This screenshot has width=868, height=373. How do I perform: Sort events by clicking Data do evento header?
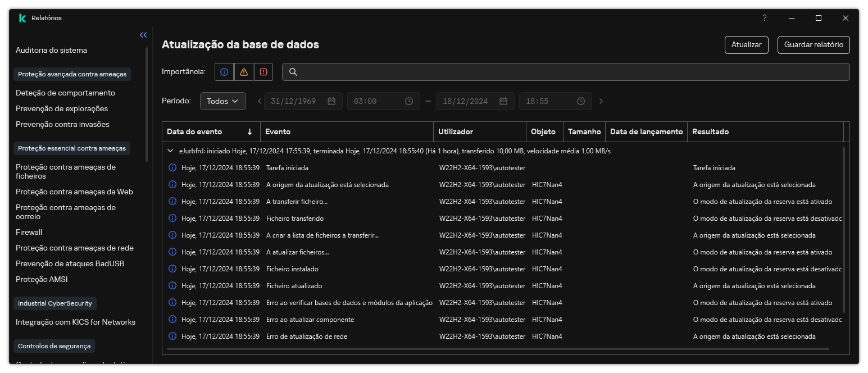click(x=194, y=131)
